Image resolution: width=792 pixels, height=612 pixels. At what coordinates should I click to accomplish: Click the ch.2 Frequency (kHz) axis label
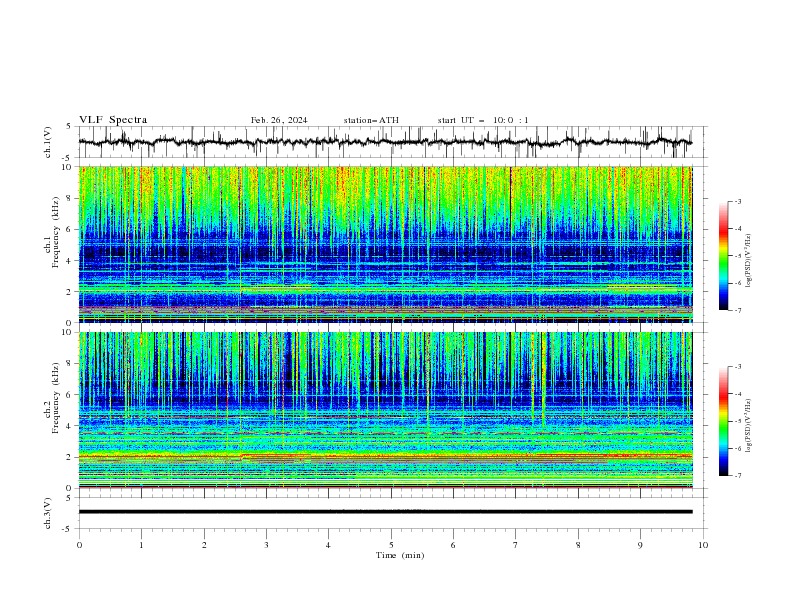pyautogui.click(x=56, y=398)
